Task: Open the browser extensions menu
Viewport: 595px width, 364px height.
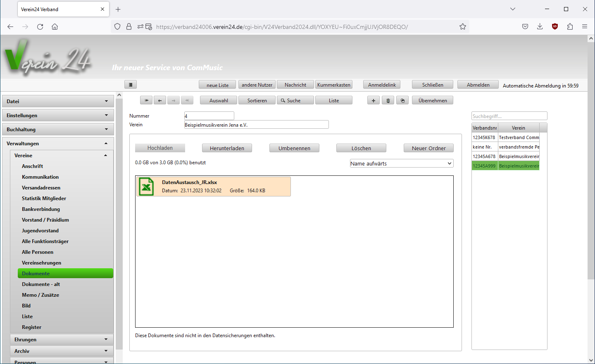Action: [570, 27]
